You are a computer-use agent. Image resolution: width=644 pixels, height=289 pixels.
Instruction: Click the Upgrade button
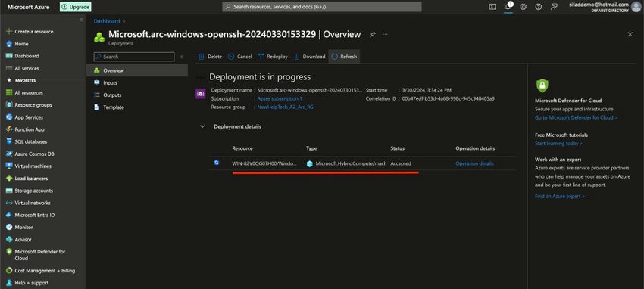click(x=76, y=7)
